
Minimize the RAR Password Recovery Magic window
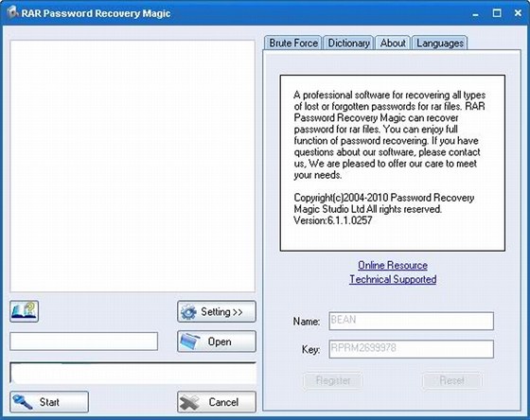[475, 13]
